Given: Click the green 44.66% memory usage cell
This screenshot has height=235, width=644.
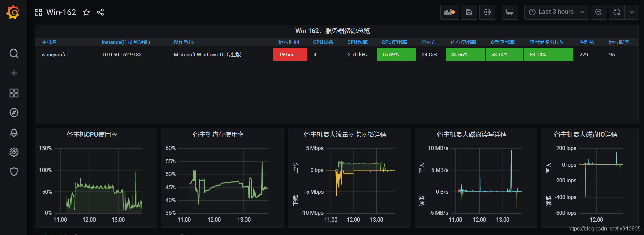Looking at the screenshot, I should [465, 55].
